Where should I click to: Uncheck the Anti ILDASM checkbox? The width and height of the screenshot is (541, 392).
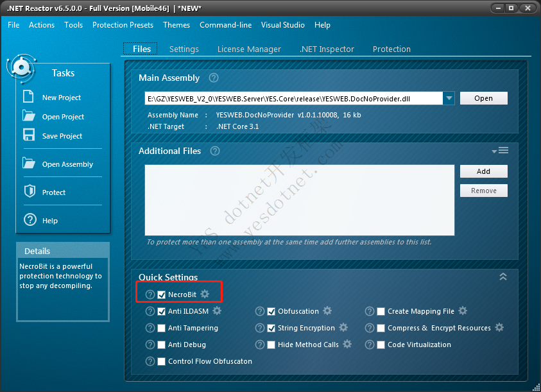click(x=162, y=311)
